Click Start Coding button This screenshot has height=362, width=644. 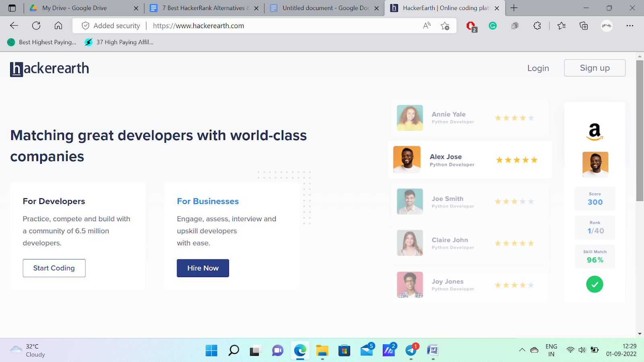(54, 268)
